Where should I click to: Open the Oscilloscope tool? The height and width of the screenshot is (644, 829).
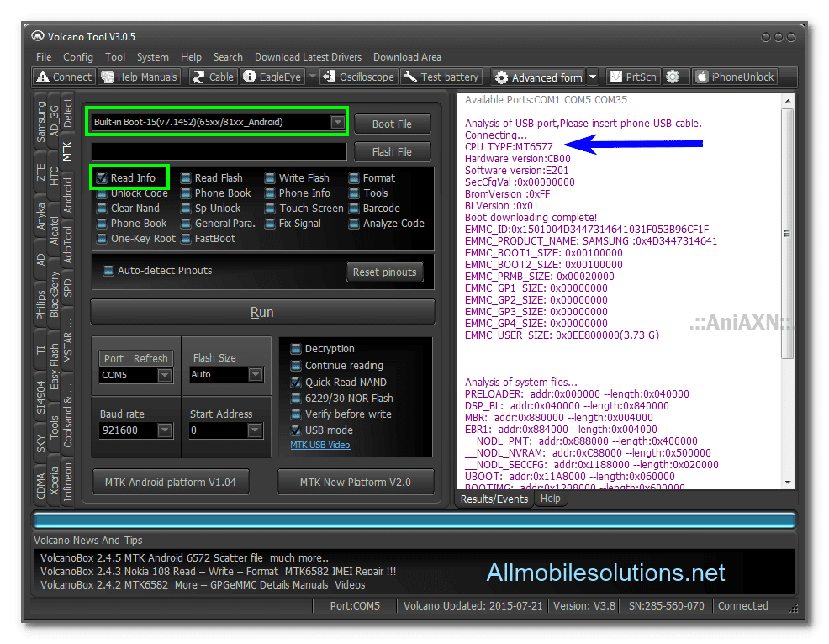pyautogui.click(x=359, y=77)
